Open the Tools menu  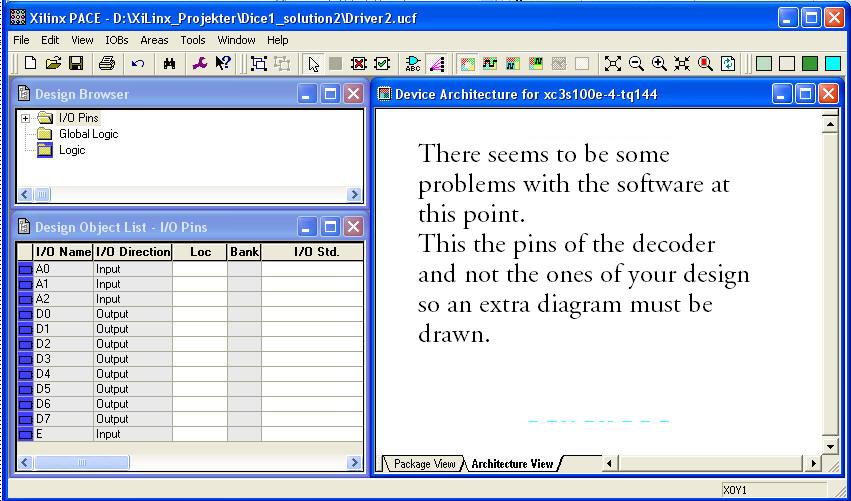(x=193, y=40)
